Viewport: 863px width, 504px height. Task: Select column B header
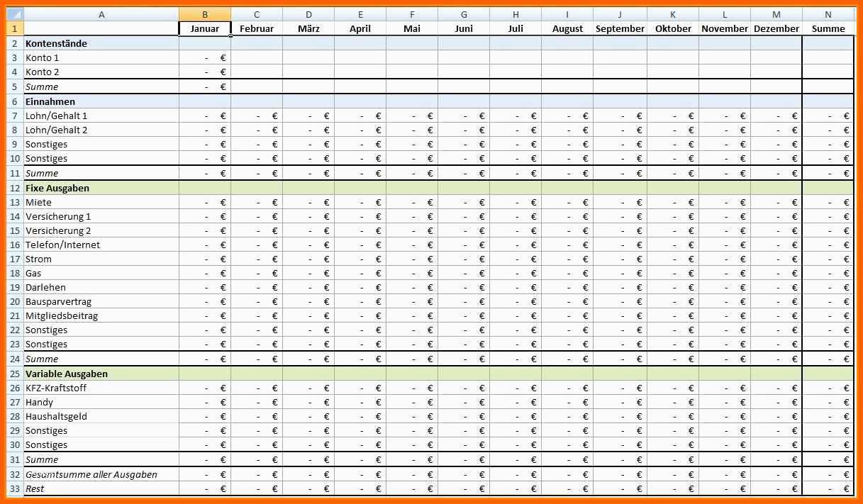click(205, 14)
